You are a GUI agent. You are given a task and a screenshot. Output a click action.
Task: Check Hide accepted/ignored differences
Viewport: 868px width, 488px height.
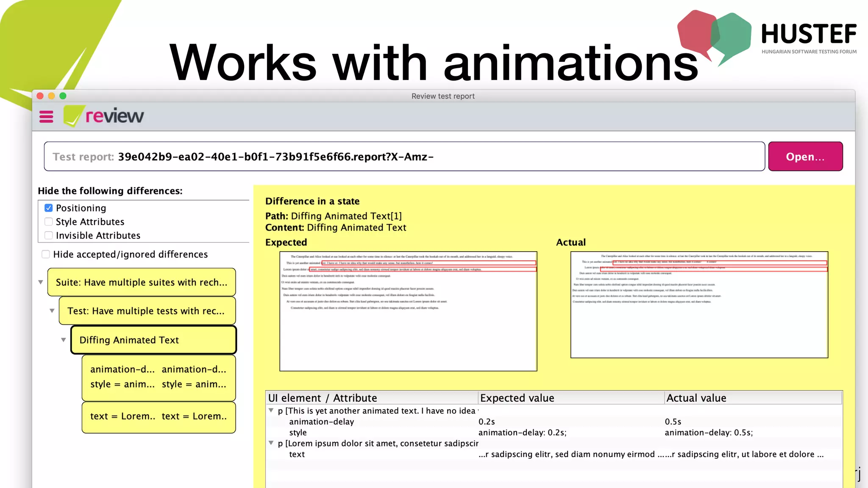point(46,254)
